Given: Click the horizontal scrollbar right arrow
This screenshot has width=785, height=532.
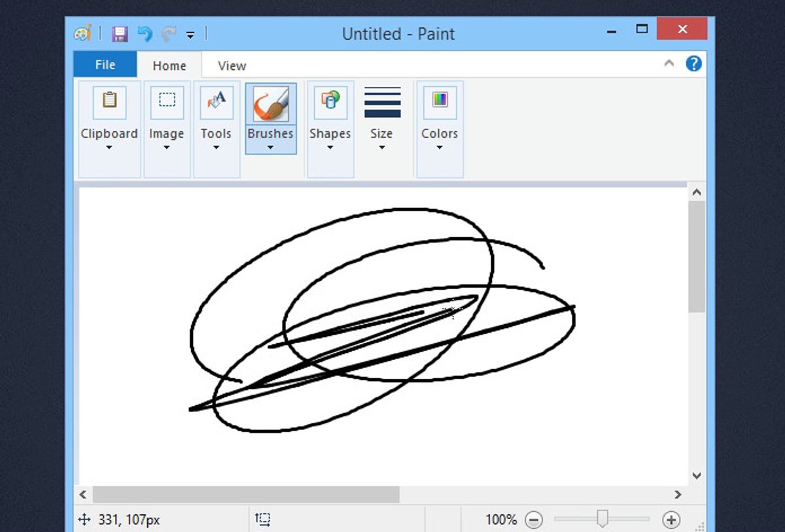Looking at the screenshot, I should tap(678, 495).
